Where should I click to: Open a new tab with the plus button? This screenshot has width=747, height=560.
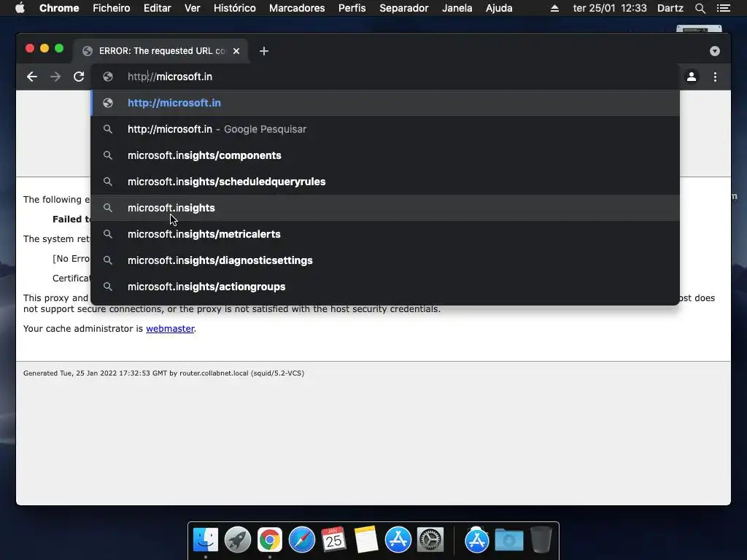(x=264, y=51)
